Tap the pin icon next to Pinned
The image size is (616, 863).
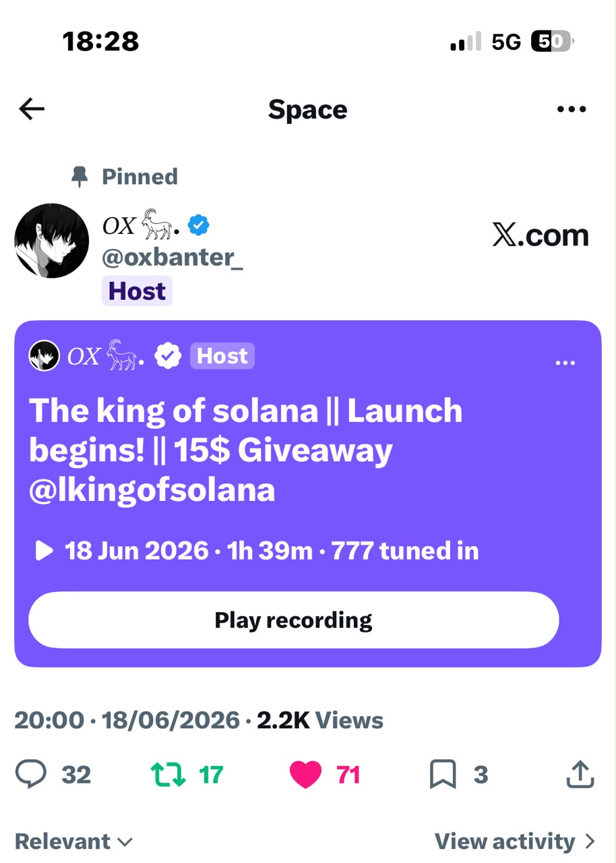click(80, 177)
